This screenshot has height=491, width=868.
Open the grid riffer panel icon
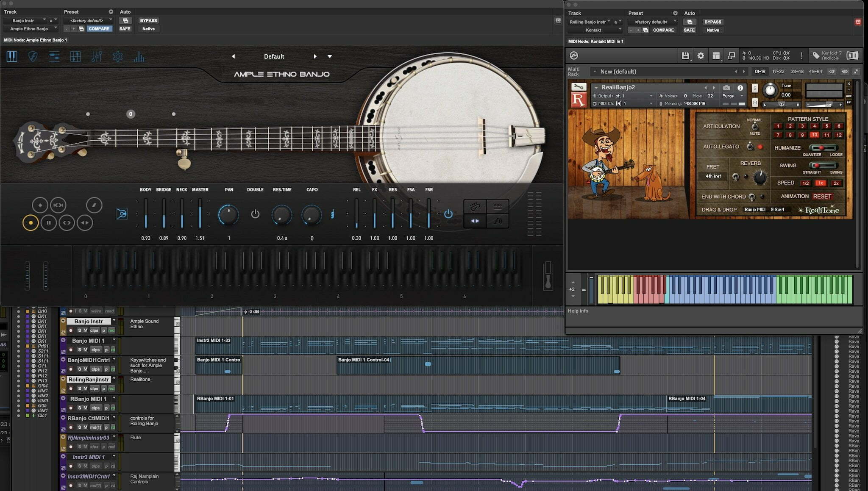75,56
